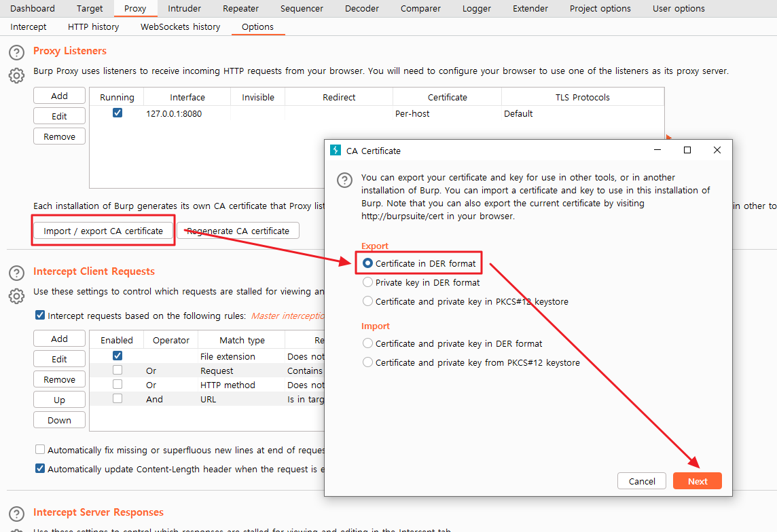Click Import / export CA certificate button
The image size is (777, 532).
[x=103, y=231]
